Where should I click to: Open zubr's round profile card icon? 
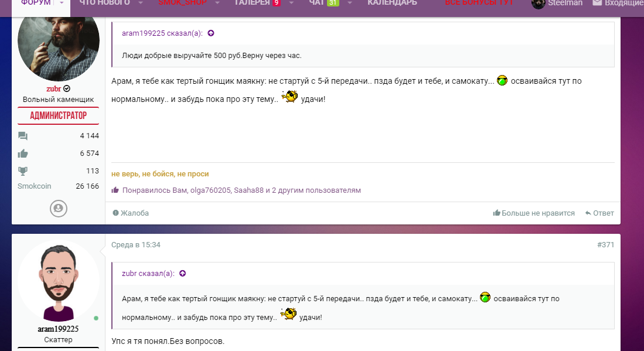pyautogui.click(x=59, y=209)
